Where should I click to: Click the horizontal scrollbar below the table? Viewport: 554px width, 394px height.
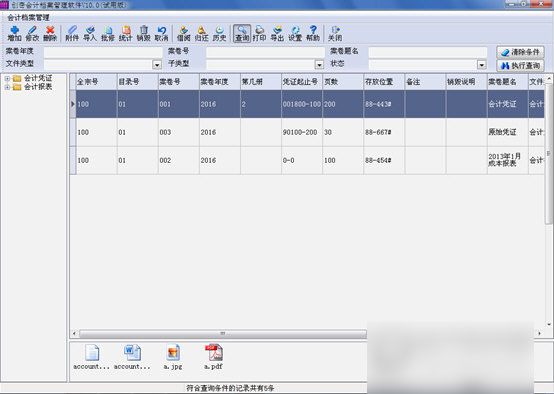(x=223, y=333)
